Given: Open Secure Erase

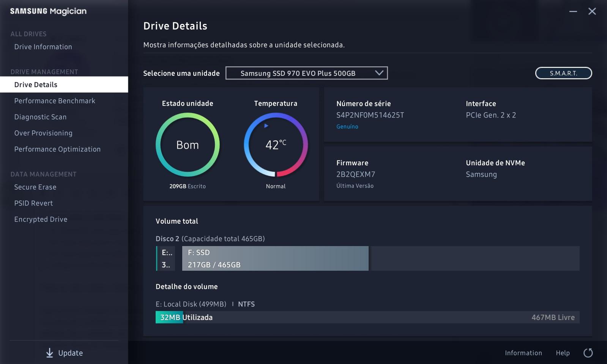Looking at the screenshot, I should point(35,187).
